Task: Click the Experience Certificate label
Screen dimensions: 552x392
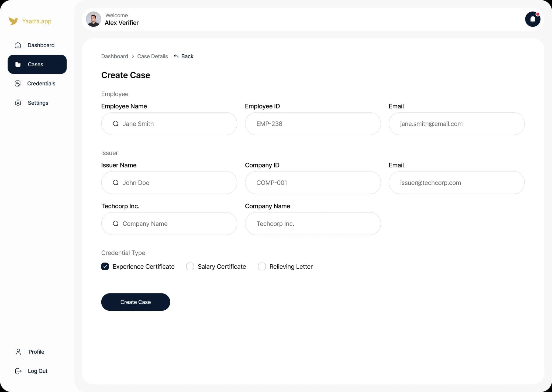Action: click(x=144, y=267)
